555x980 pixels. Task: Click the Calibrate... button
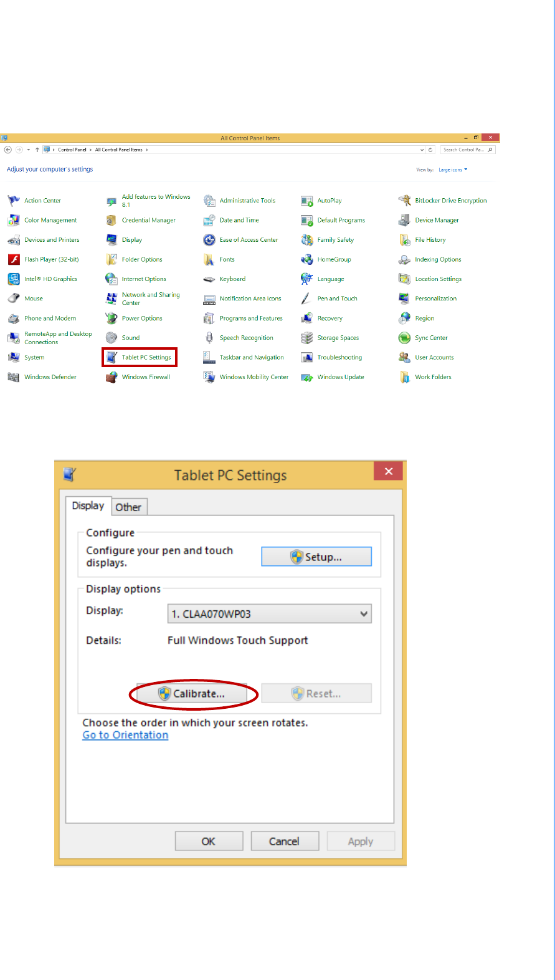click(192, 693)
